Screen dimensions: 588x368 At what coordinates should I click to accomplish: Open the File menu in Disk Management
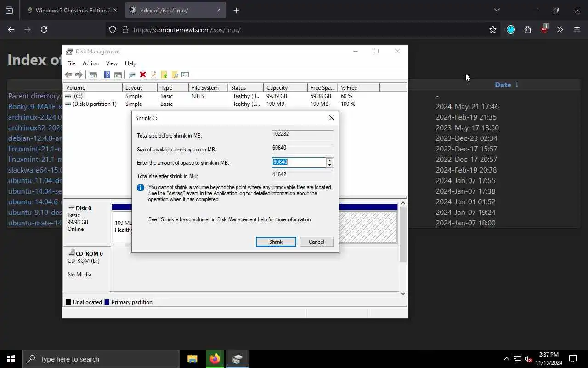coord(71,63)
